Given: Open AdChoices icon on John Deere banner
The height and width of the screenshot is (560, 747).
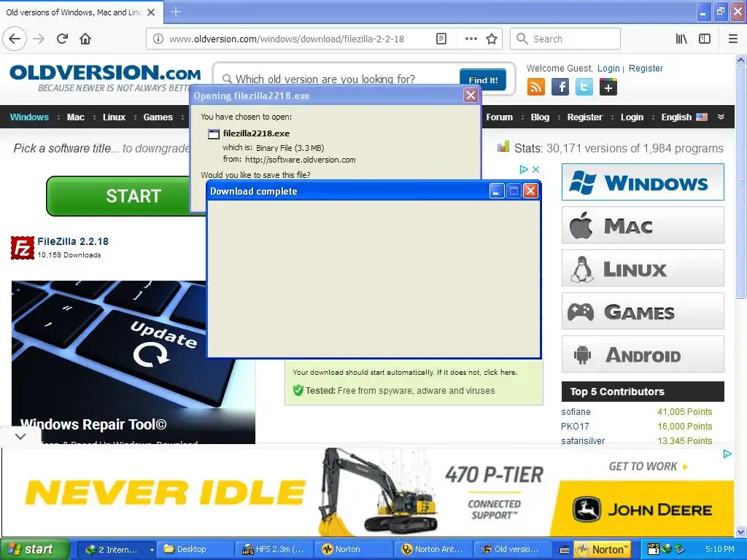Looking at the screenshot, I should point(727,454).
